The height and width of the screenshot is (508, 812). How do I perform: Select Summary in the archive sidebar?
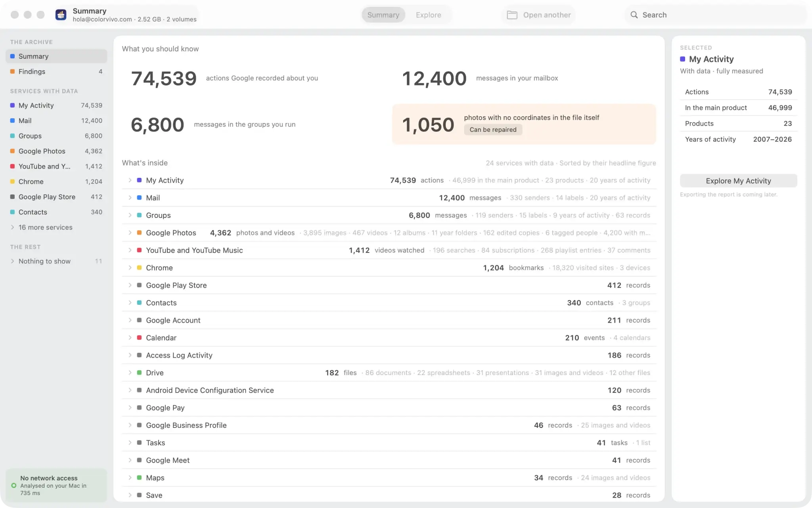[x=56, y=56]
